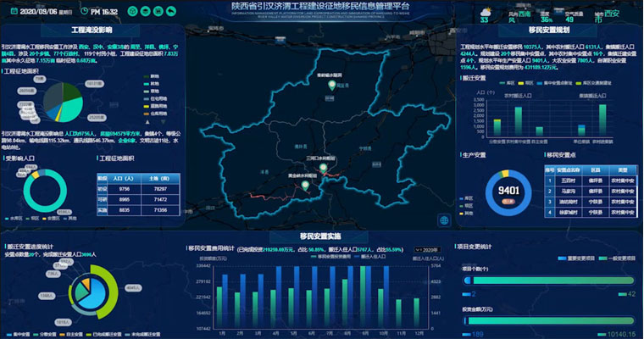The height and width of the screenshot is (339, 644).
Task: Toggle the dark green 耕地 pie legend
Action: (151, 76)
